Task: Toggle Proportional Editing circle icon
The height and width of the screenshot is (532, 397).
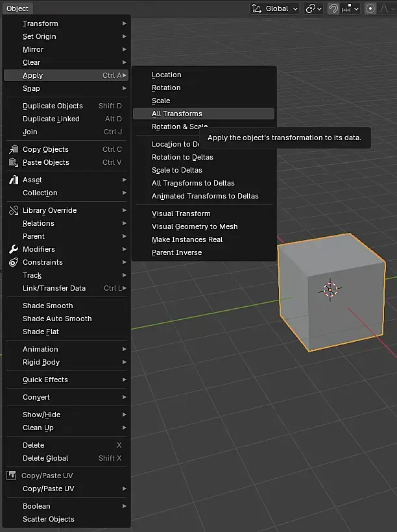Action: tap(370, 8)
